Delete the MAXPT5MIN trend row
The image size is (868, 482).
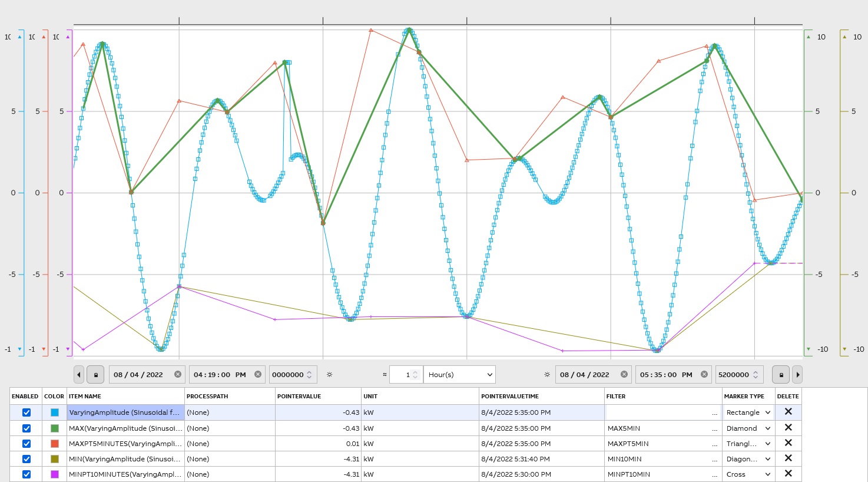(x=788, y=443)
